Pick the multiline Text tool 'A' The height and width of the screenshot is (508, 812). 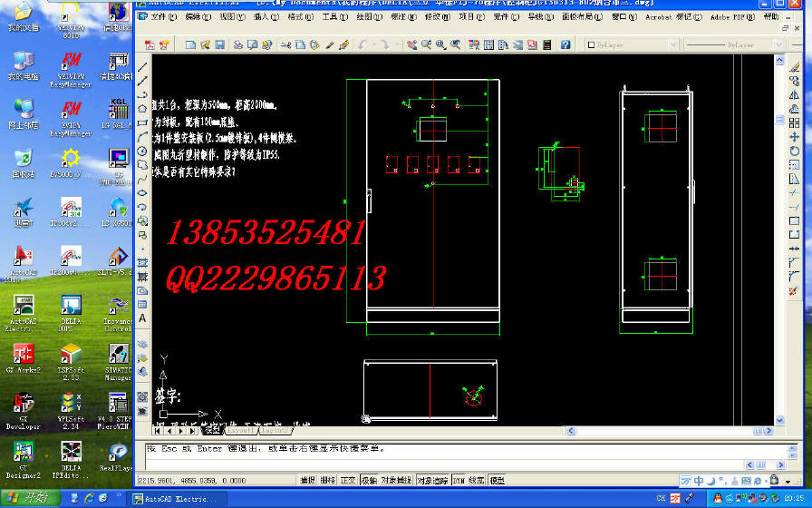pos(142,318)
